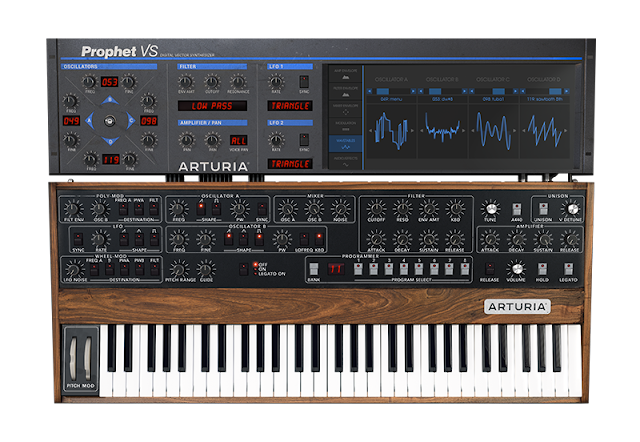Click the Off/On/Legato On glide mode button

tap(243, 269)
